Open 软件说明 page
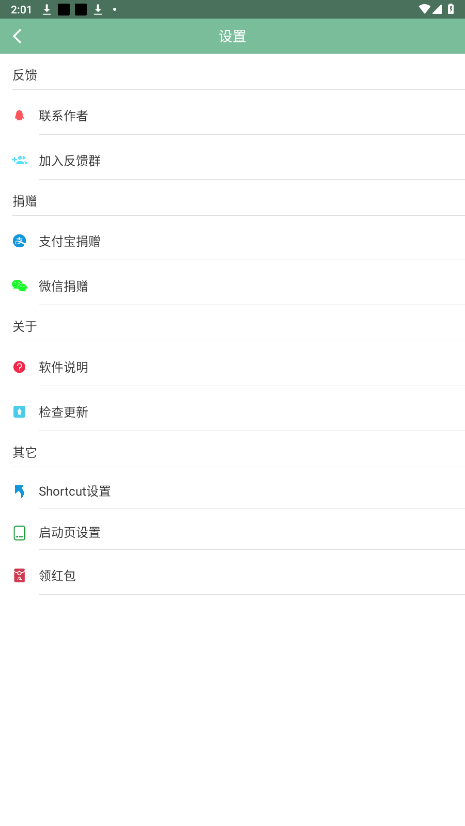This screenshot has height=826, width=465. pyautogui.click(x=232, y=367)
